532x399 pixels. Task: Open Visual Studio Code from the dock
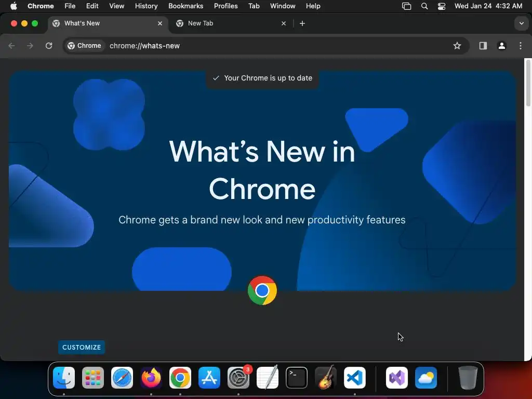click(355, 378)
